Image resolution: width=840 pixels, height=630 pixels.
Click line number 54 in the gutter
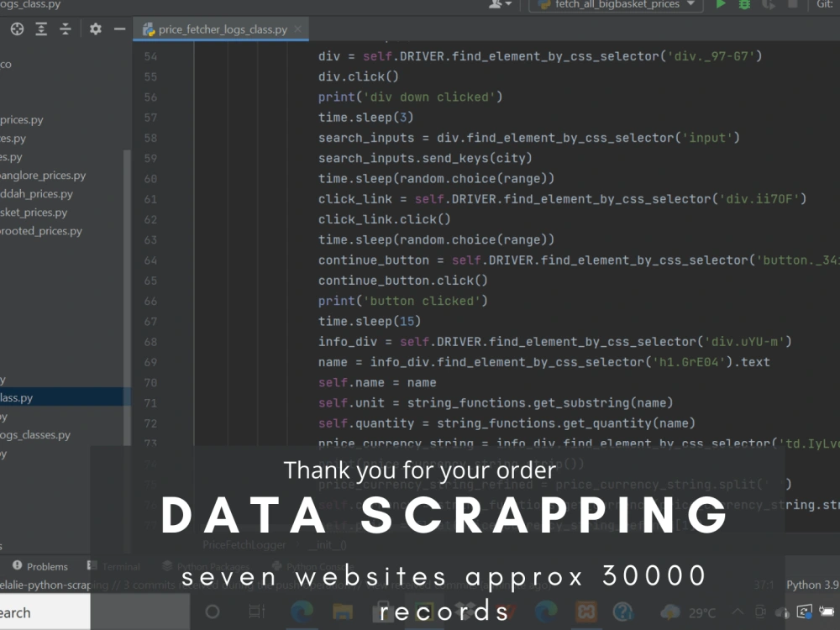click(x=150, y=56)
